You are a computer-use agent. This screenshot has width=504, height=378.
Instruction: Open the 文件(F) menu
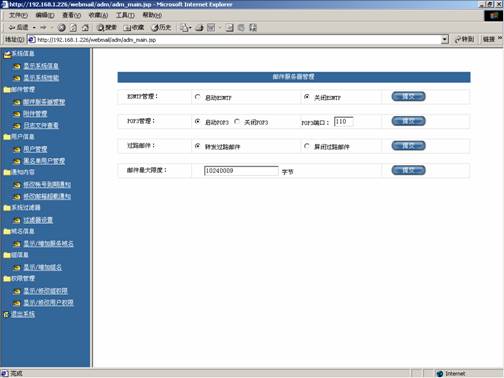click(18, 15)
